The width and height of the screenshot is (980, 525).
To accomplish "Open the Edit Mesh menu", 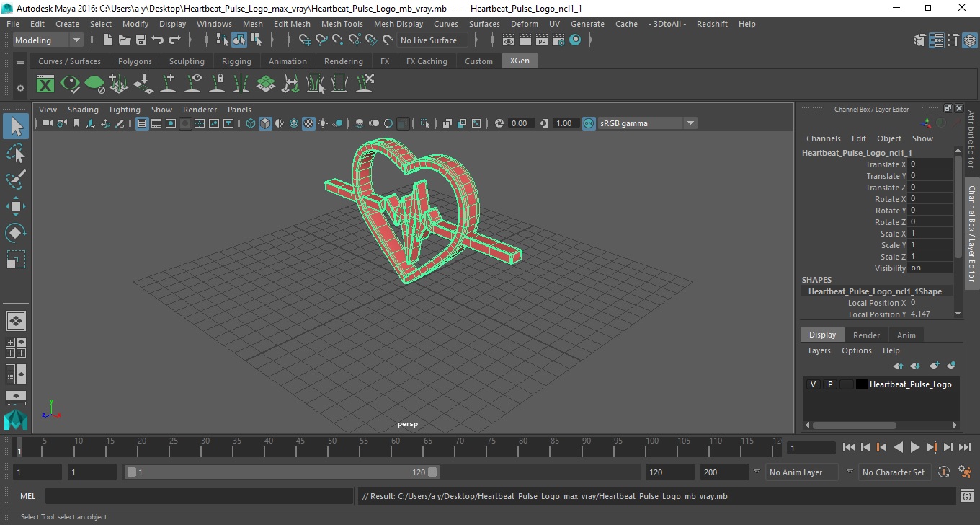I will 292,24.
